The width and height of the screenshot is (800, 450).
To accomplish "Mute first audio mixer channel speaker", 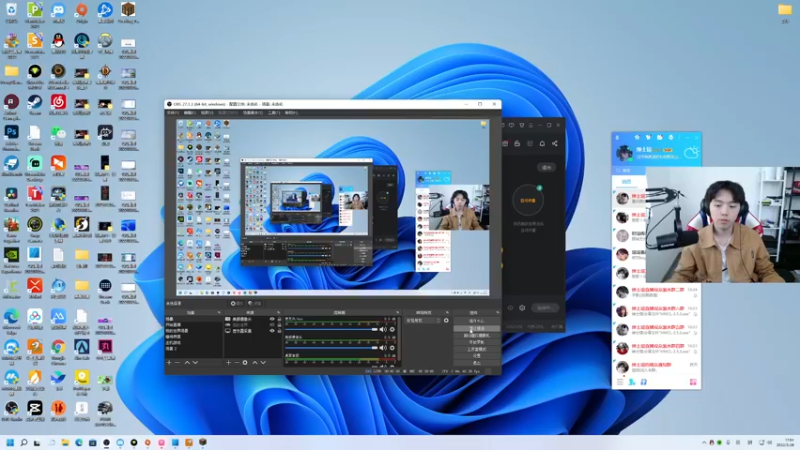I will (383, 330).
